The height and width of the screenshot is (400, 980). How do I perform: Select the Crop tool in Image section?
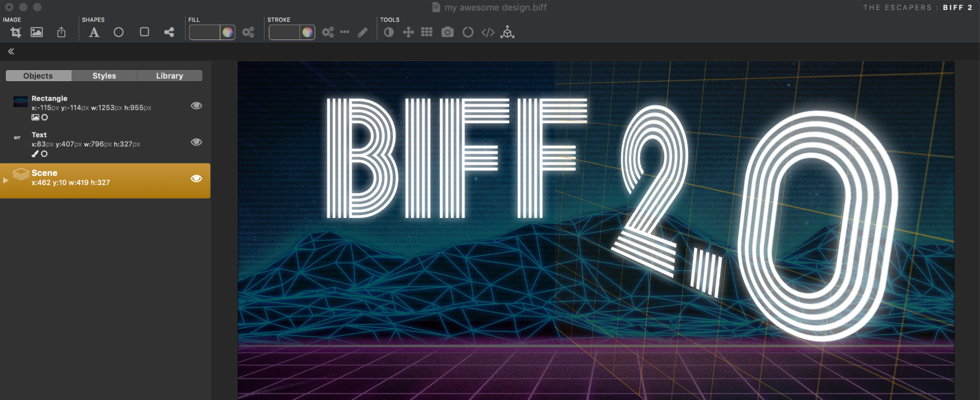pos(16,32)
